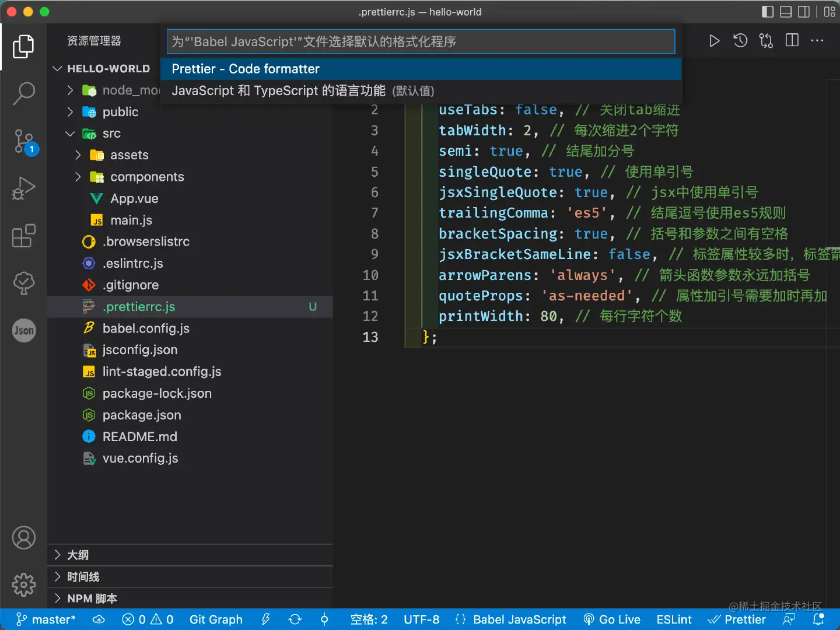Start Go Live server
This screenshot has width=840, height=630.
[612, 619]
